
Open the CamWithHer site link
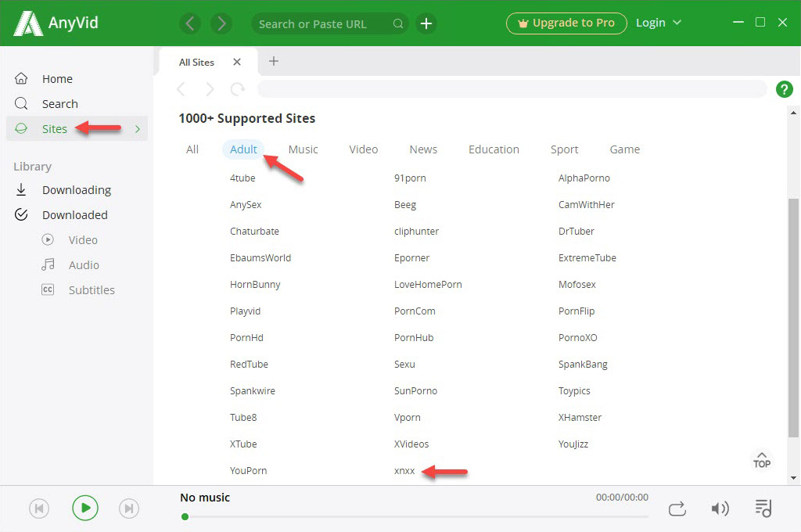(586, 204)
